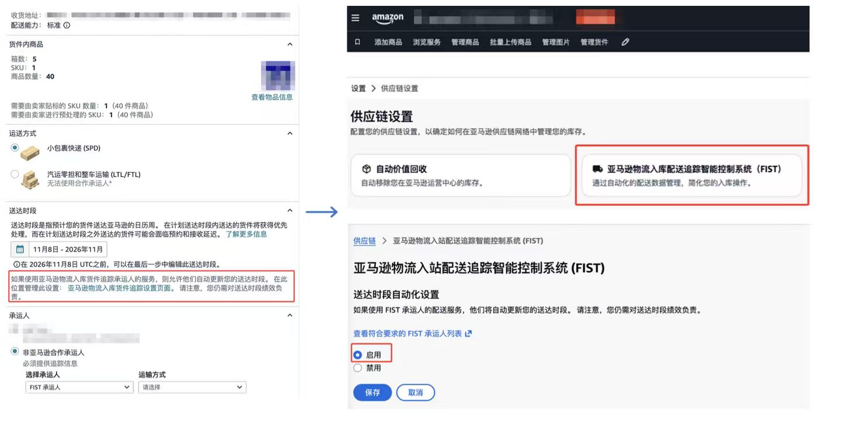Open 管理商品 in the nav bar

point(465,42)
